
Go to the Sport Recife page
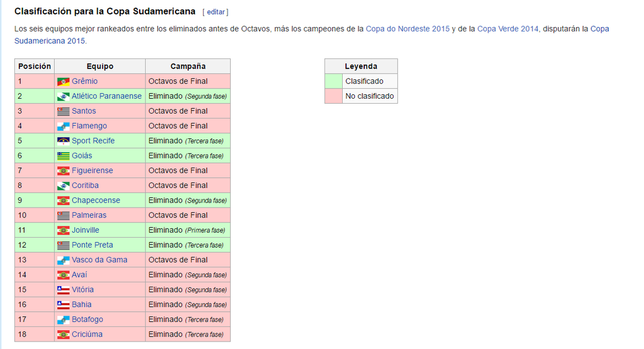pyautogui.click(x=93, y=141)
